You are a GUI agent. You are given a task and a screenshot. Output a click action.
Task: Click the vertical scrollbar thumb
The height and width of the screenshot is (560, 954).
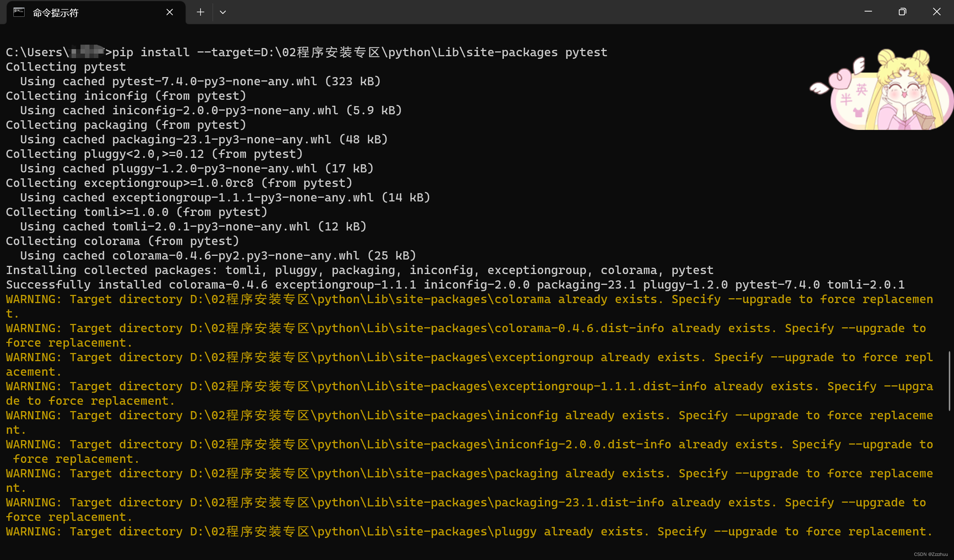coord(949,380)
